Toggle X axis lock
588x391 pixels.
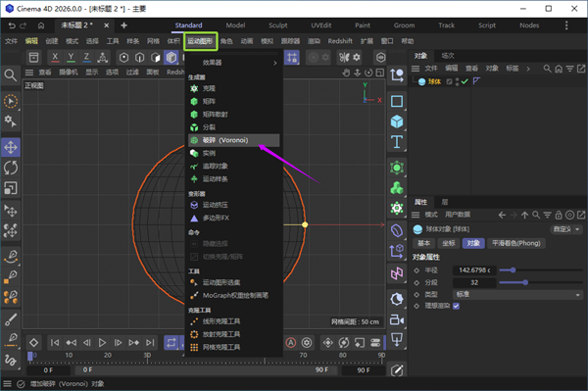[55, 58]
